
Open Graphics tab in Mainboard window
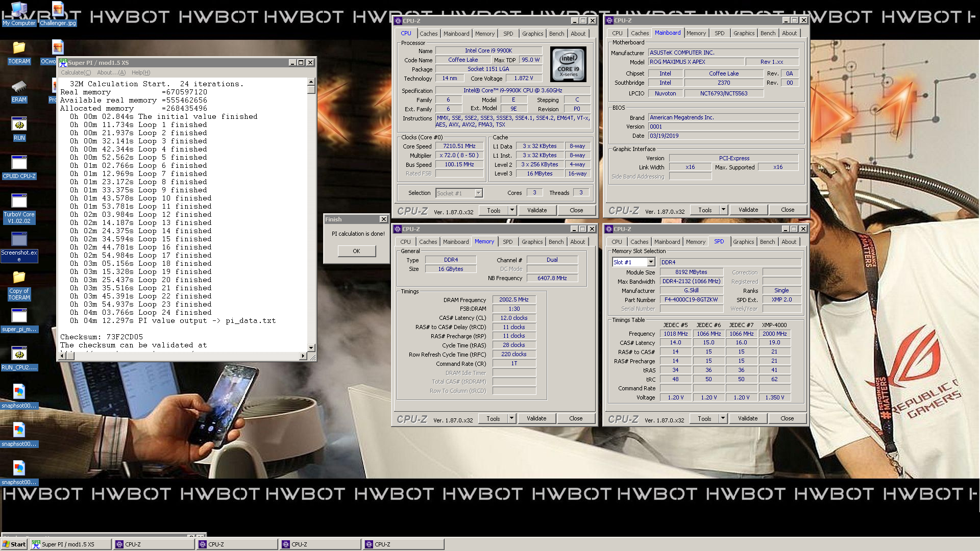coord(744,33)
